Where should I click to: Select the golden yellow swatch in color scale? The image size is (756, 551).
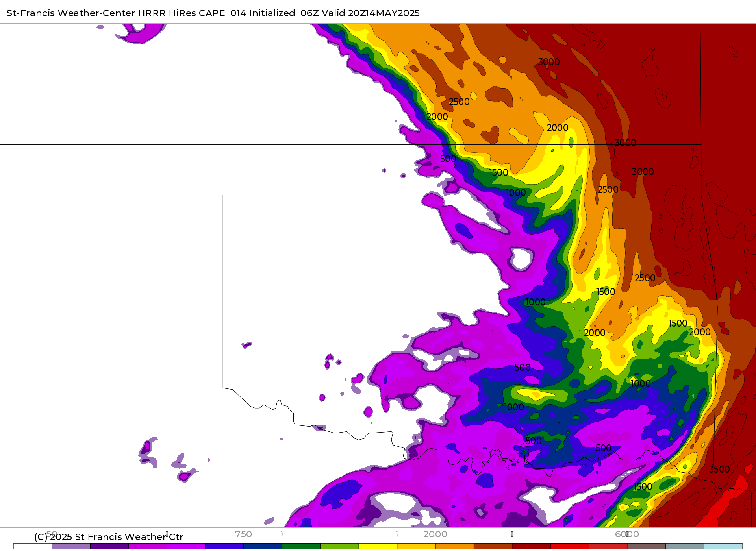(416, 546)
